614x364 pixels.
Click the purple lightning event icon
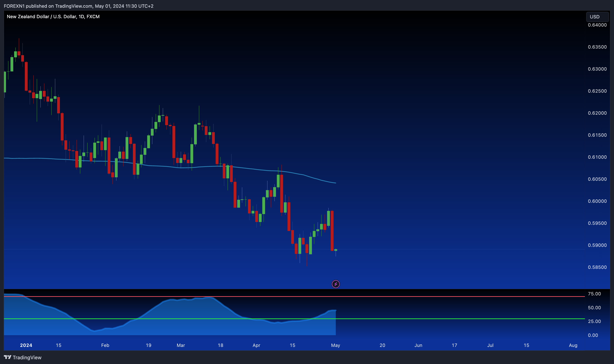(336, 284)
